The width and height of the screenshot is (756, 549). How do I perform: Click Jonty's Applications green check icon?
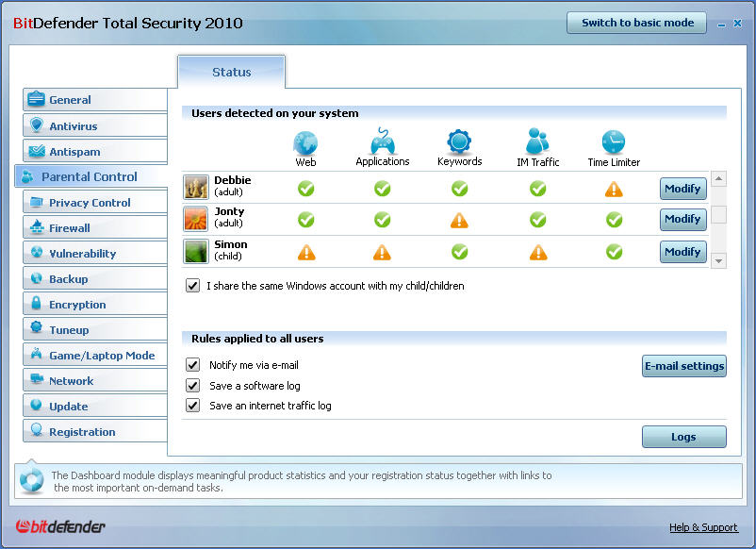point(383,220)
